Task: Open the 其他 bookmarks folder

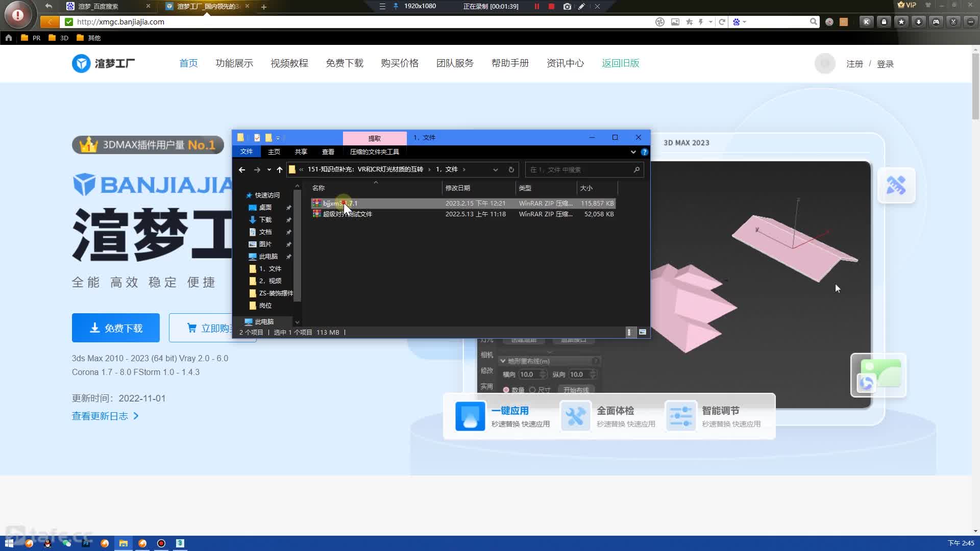Action: (88, 38)
